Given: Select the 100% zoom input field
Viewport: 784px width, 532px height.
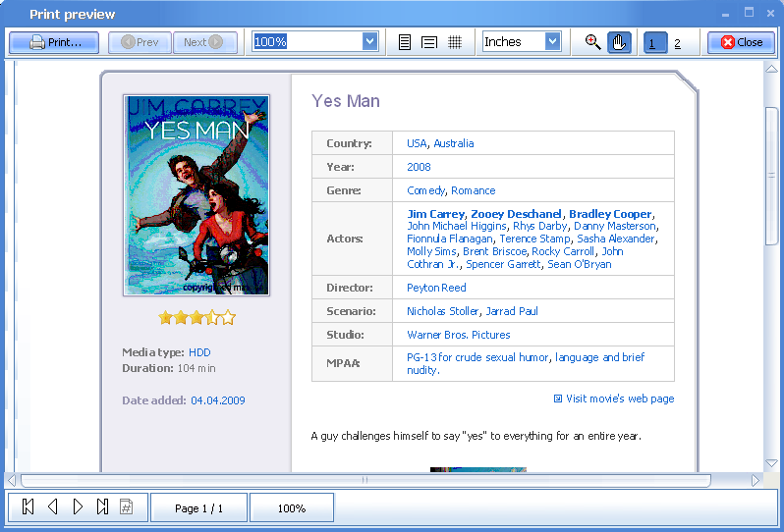Looking at the screenshot, I should pos(307,41).
